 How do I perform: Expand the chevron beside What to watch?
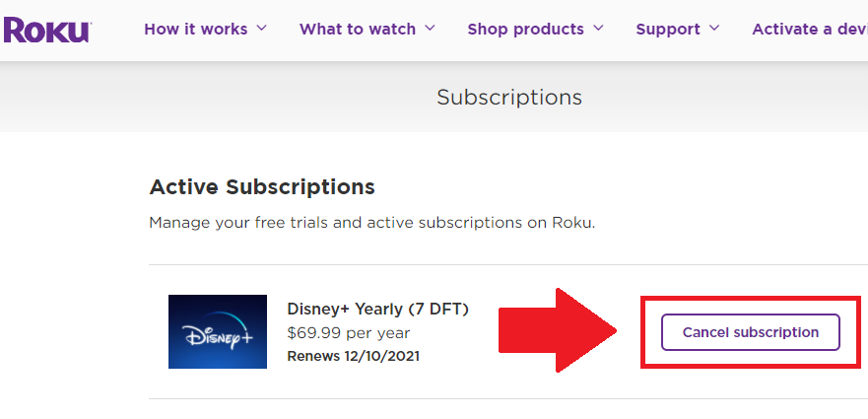[x=431, y=28]
